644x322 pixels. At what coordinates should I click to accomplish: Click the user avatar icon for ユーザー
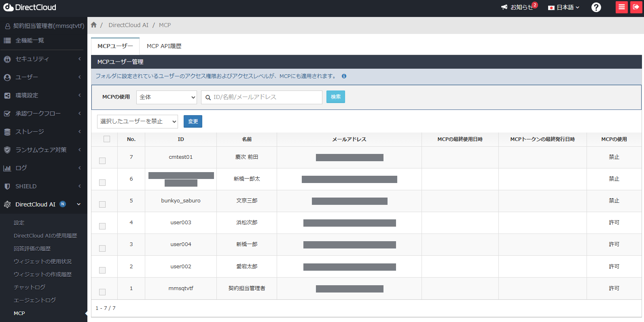click(7, 77)
